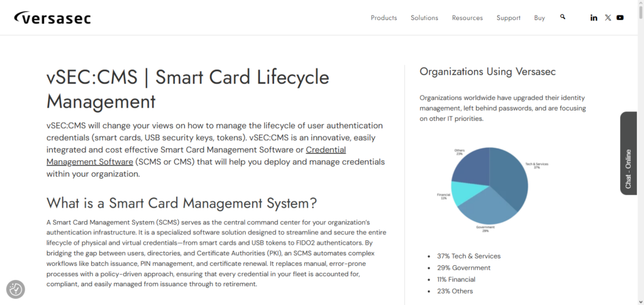Screen dimensions: 644x305
Task: Click the Organizations Using Versasec heading
Action: coord(487,72)
